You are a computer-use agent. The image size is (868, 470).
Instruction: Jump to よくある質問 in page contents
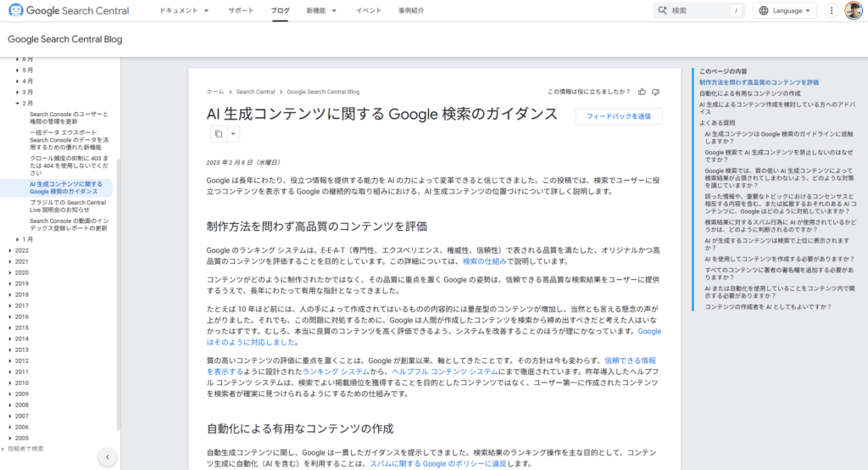coord(717,123)
